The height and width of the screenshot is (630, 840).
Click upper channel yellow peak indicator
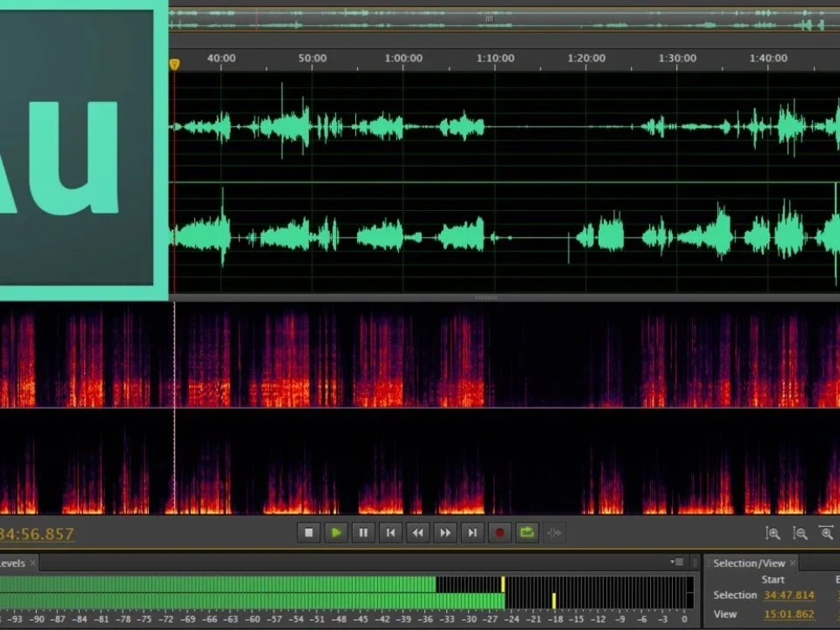click(x=503, y=584)
